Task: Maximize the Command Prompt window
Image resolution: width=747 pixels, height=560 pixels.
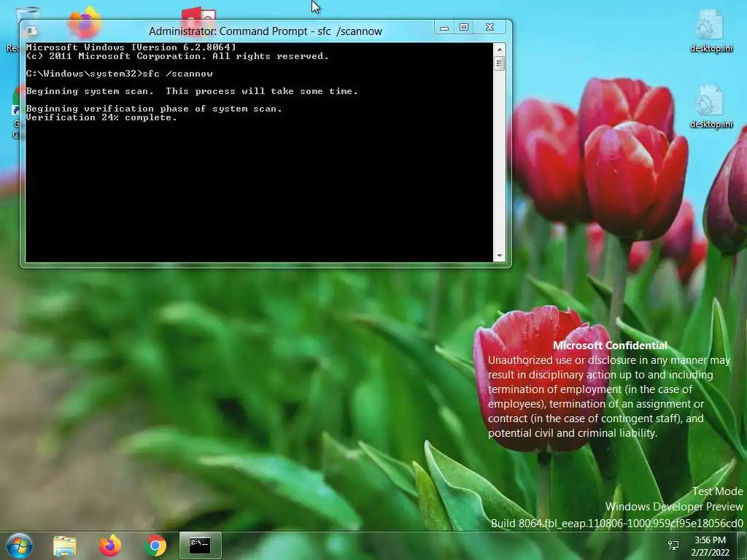Action: click(464, 28)
